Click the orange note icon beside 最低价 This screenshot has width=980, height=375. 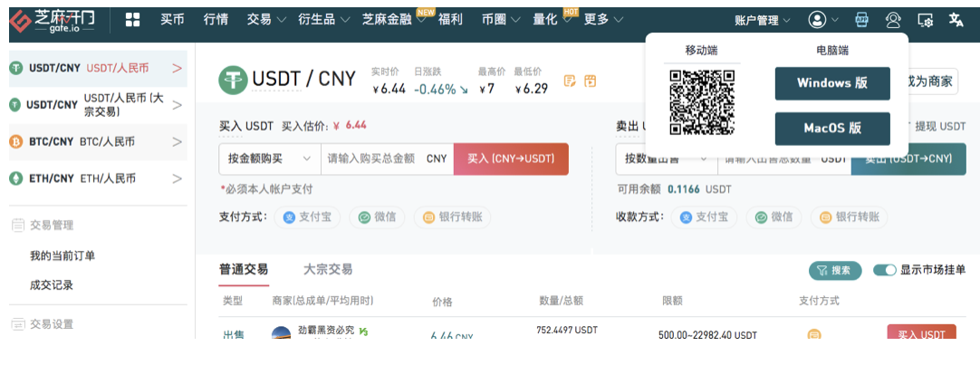570,81
